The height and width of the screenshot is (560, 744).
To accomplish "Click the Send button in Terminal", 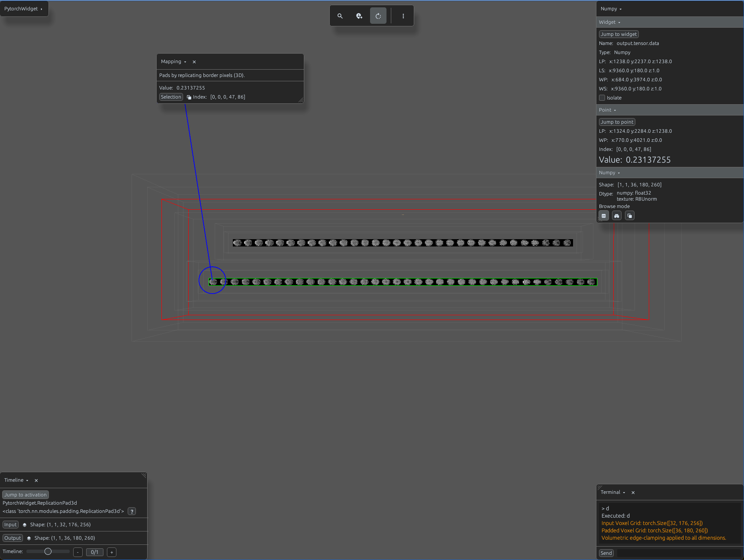I will click(x=606, y=553).
